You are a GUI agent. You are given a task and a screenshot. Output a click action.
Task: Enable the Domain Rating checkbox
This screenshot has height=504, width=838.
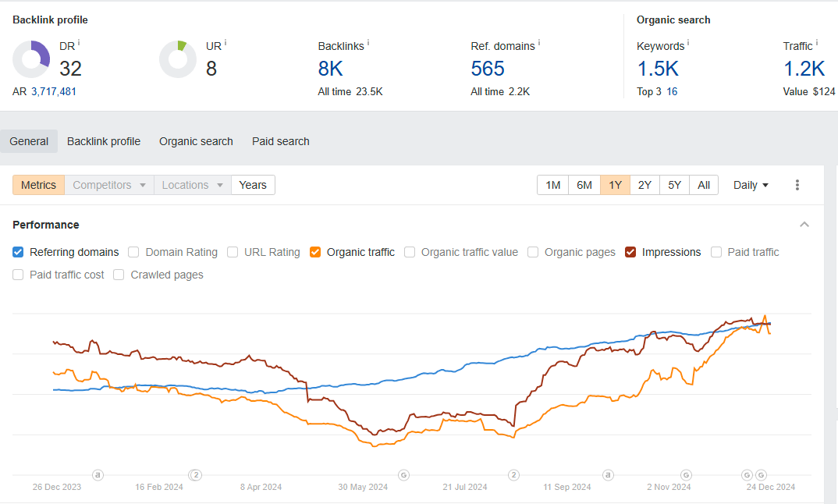pos(133,252)
